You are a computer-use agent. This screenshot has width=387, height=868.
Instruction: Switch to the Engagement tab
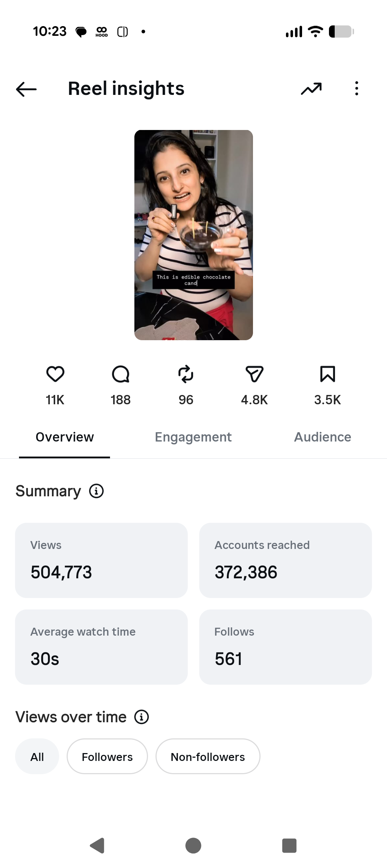pos(193,437)
